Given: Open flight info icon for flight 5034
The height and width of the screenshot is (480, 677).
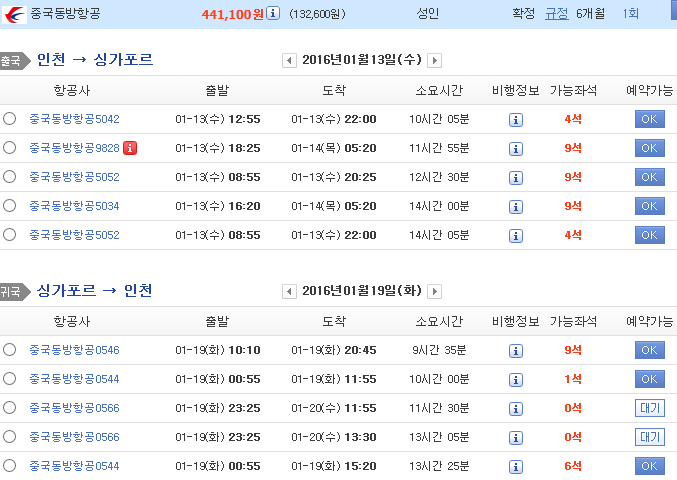Looking at the screenshot, I should [x=516, y=206].
